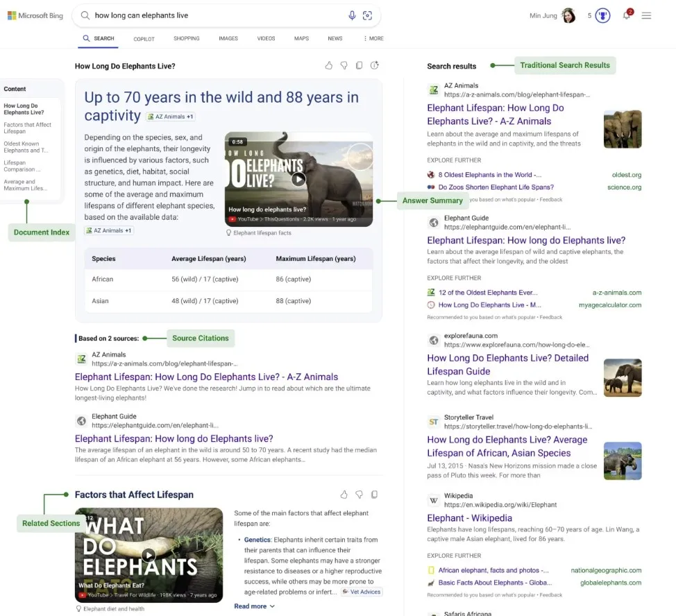Open hamburger settings menu
The image size is (676, 616).
point(646,15)
